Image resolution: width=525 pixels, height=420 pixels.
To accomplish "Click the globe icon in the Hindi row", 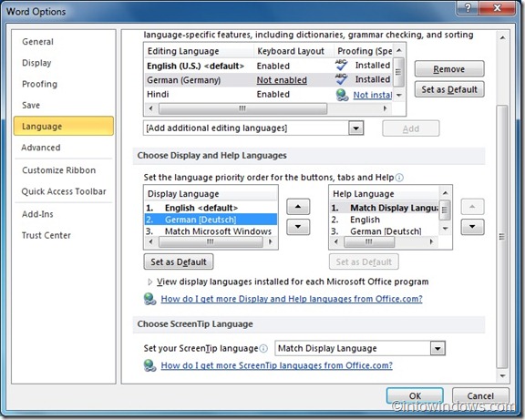I will coord(342,95).
